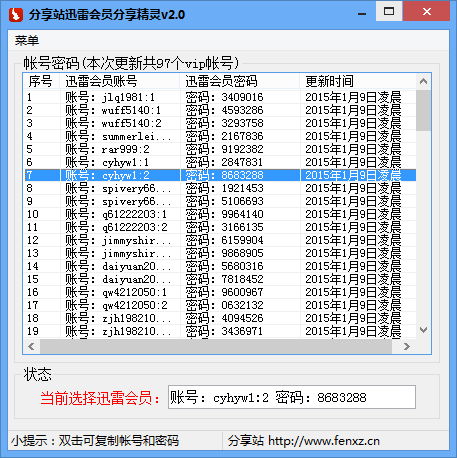The height and width of the screenshot is (458, 457).
Task: Click the horizontal scrollbar left arrow
Action: [x=31, y=346]
